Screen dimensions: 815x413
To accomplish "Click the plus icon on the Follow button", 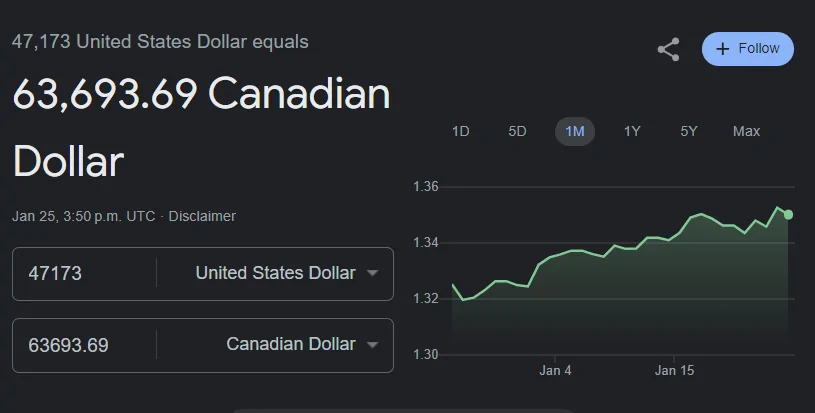I will coord(722,49).
